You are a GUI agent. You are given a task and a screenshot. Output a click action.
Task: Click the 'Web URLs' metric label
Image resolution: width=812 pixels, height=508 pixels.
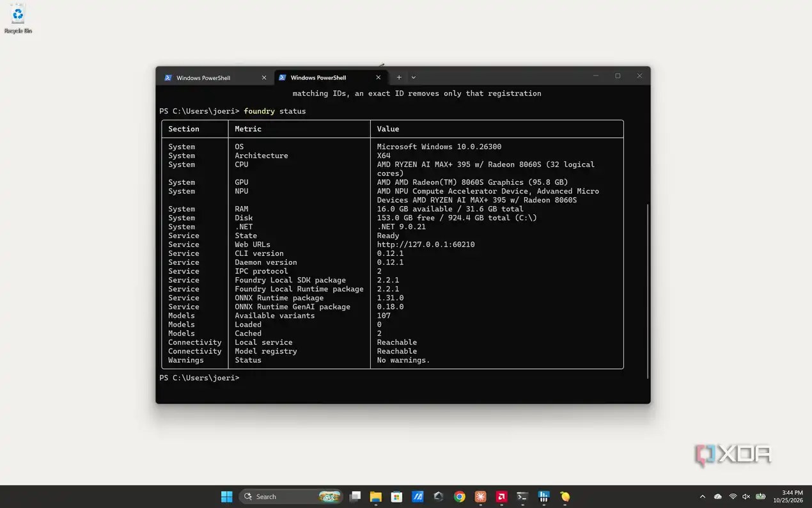click(253, 245)
